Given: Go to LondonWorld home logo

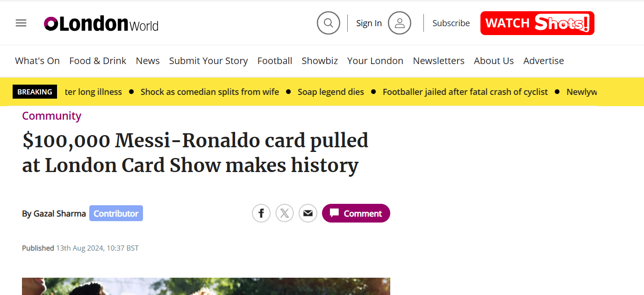Looking at the screenshot, I should (101, 23).
